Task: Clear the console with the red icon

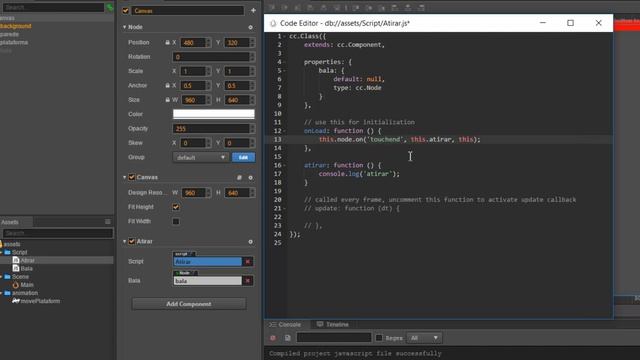Action: [x=273, y=338]
